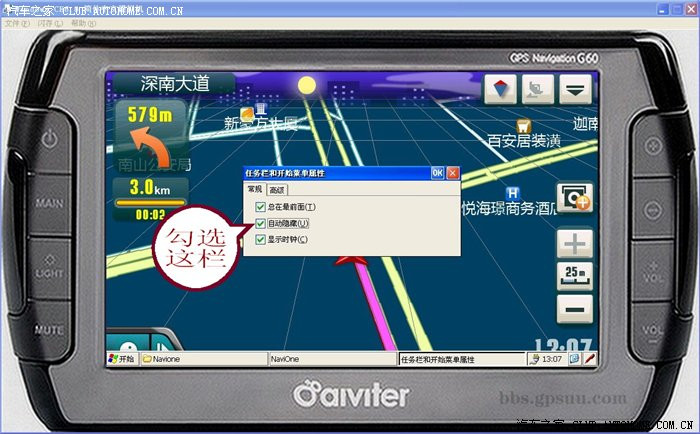Tap the GPS satellite status icon
This screenshot has height=434, width=700.
tap(538, 88)
